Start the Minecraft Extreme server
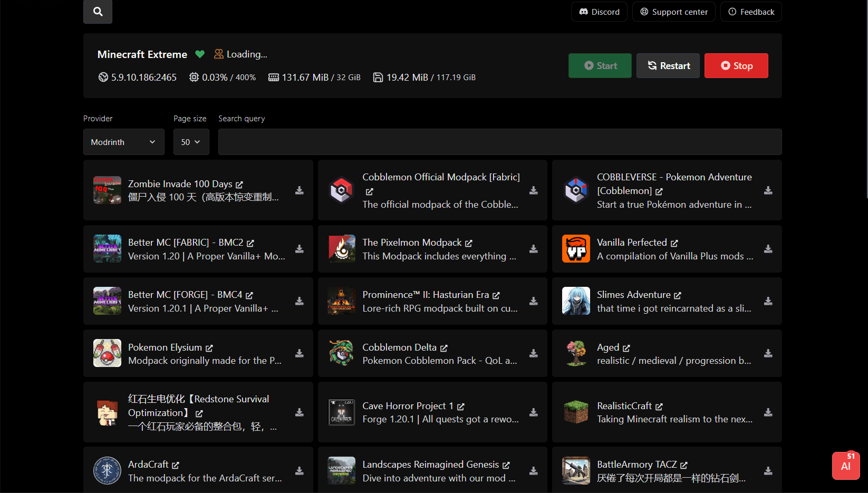Screen dimensions: 868x493 click(x=600, y=65)
